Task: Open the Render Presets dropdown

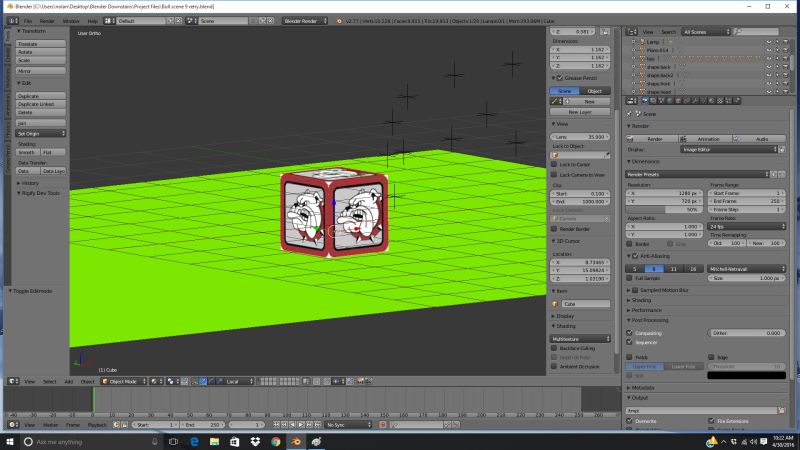Action: [697, 174]
